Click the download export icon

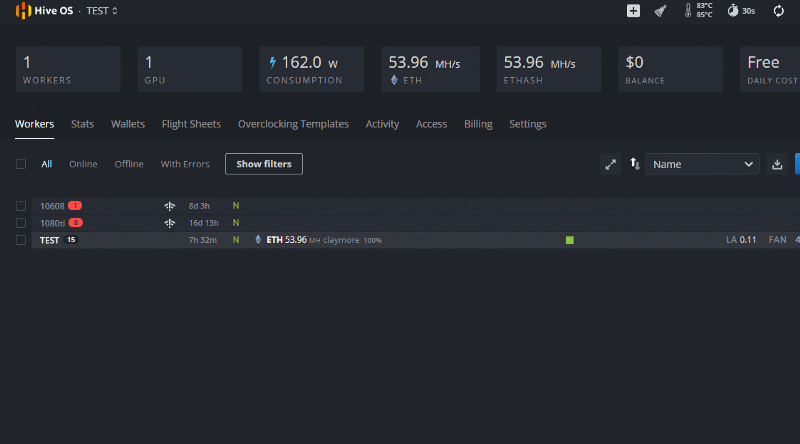(x=777, y=164)
